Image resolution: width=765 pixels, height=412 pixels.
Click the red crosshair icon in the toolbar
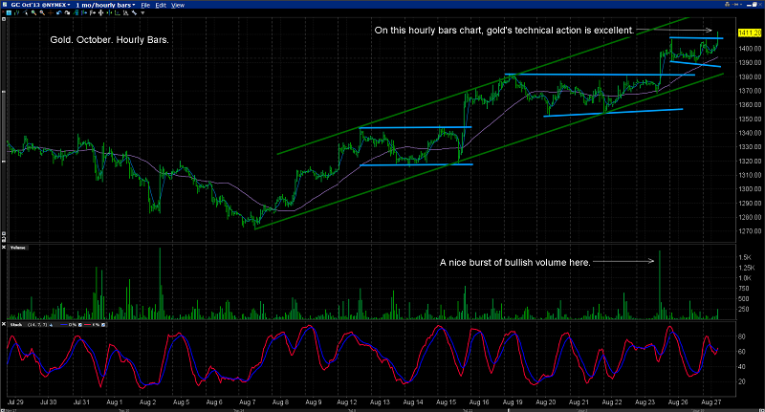click(x=51, y=13)
